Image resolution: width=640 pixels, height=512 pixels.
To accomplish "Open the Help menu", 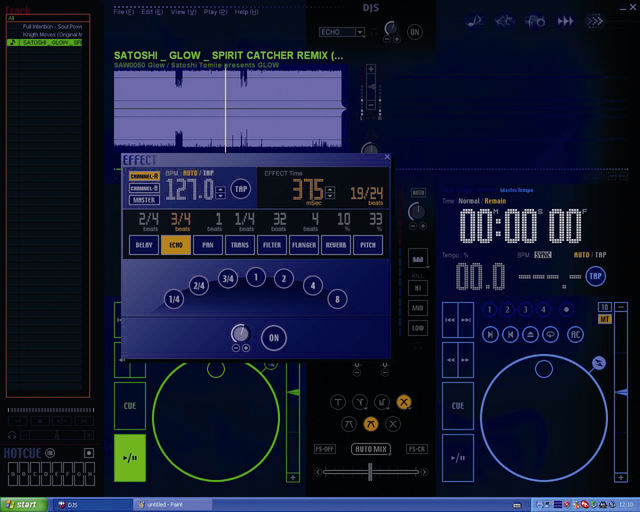I will click(x=246, y=12).
